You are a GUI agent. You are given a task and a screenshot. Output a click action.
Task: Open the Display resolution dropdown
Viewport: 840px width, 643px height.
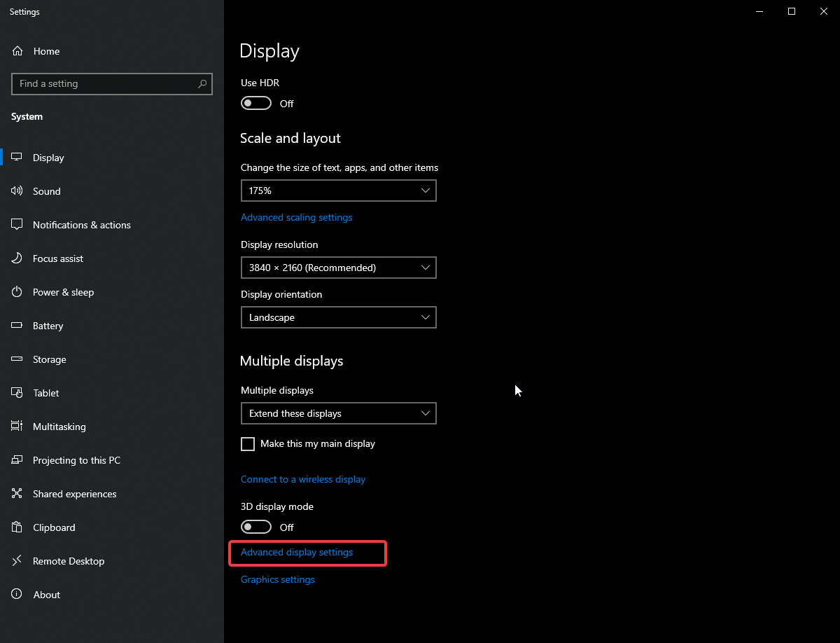[339, 268]
